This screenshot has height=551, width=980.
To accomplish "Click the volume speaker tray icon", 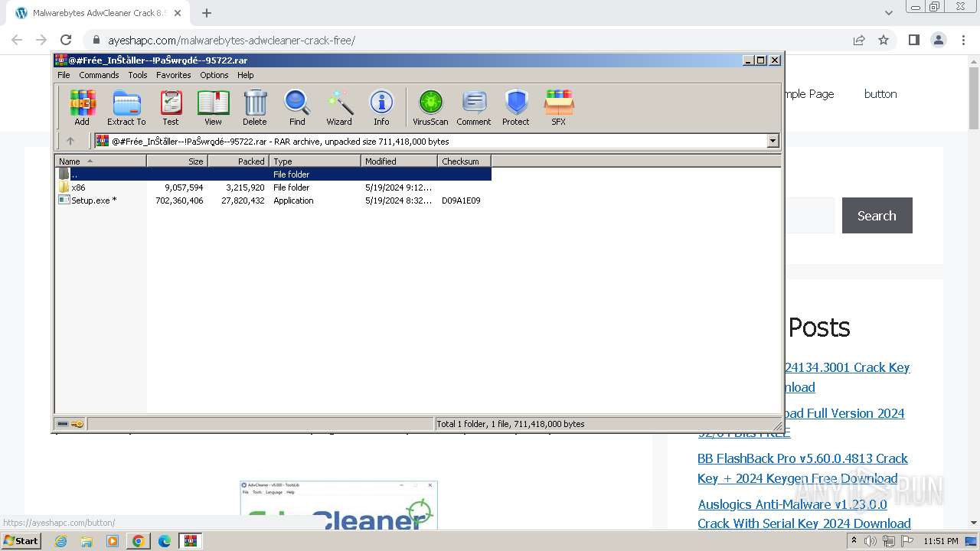I will pyautogui.click(x=871, y=541).
